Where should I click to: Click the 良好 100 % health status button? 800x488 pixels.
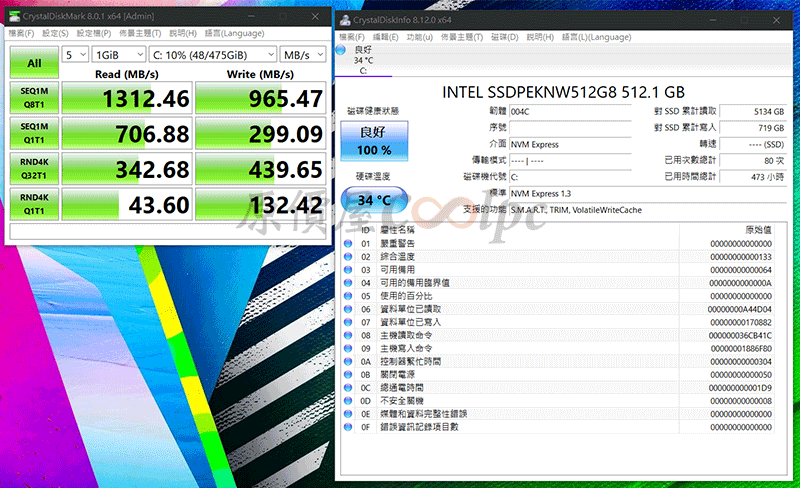coord(374,141)
